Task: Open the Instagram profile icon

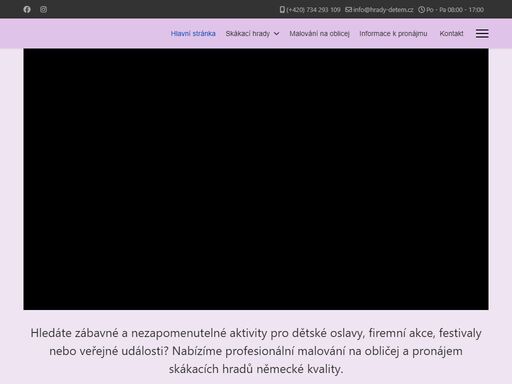Action: (43, 9)
